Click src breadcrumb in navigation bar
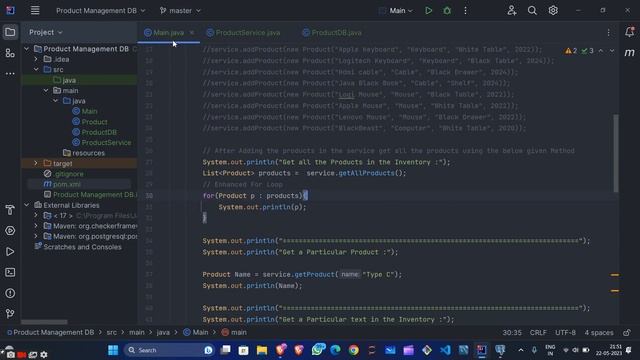 tap(111, 332)
